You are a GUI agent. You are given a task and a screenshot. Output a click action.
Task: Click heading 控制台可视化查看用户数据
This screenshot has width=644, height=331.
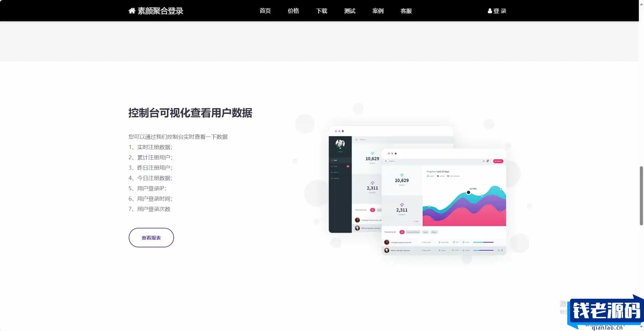[190, 113]
